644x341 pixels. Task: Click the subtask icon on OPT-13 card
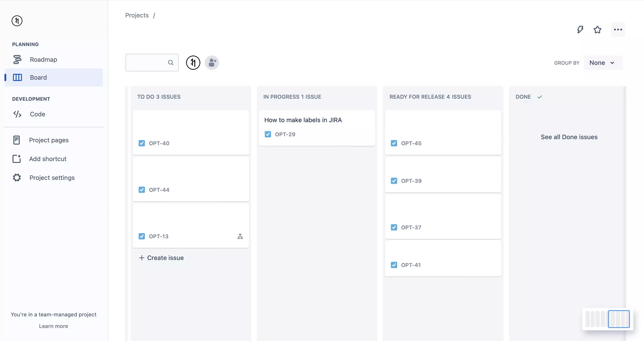pyautogui.click(x=240, y=236)
